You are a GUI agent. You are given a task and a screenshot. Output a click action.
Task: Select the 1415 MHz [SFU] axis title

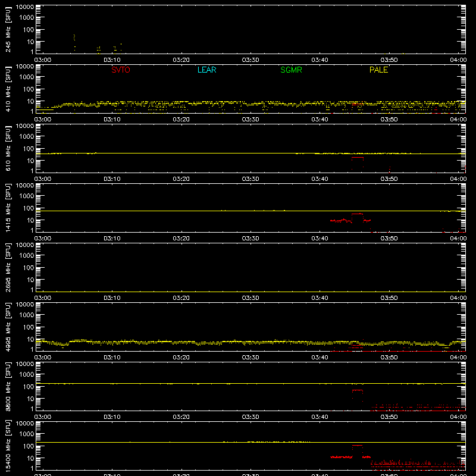(x=8, y=208)
